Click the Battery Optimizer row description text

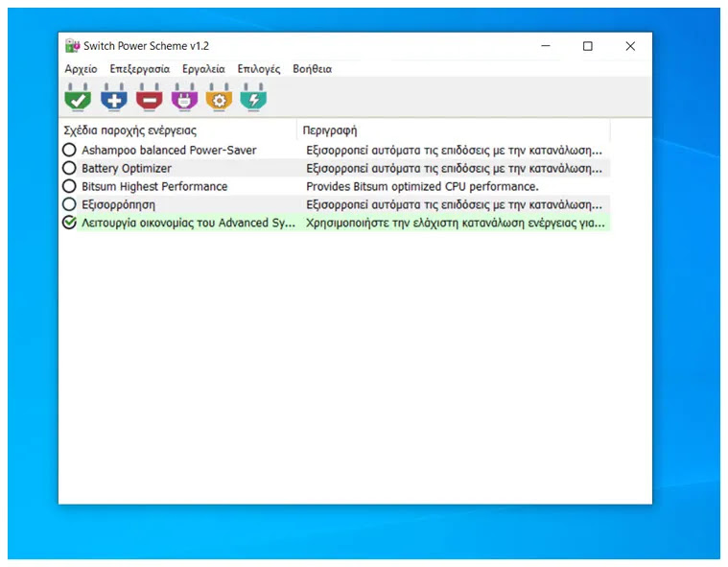coord(454,168)
